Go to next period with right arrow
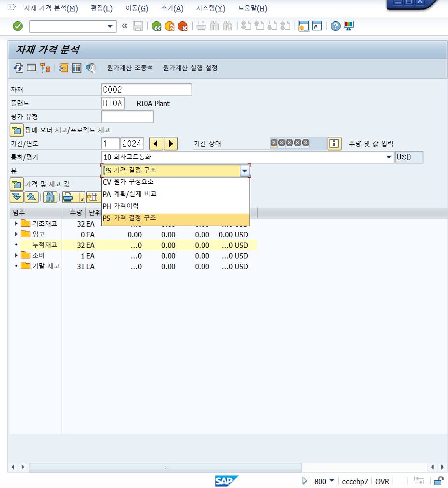 tap(171, 144)
